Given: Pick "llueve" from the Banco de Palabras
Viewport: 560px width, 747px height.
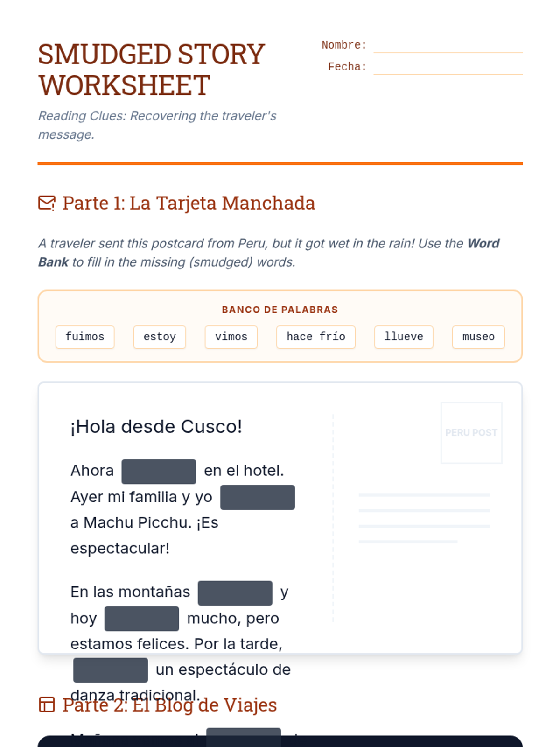Looking at the screenshot, I should click(404, 337).
